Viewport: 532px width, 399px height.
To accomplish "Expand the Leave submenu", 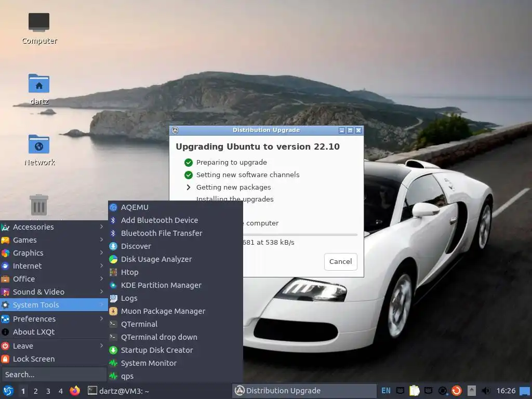I will click(x=54, y=346).
